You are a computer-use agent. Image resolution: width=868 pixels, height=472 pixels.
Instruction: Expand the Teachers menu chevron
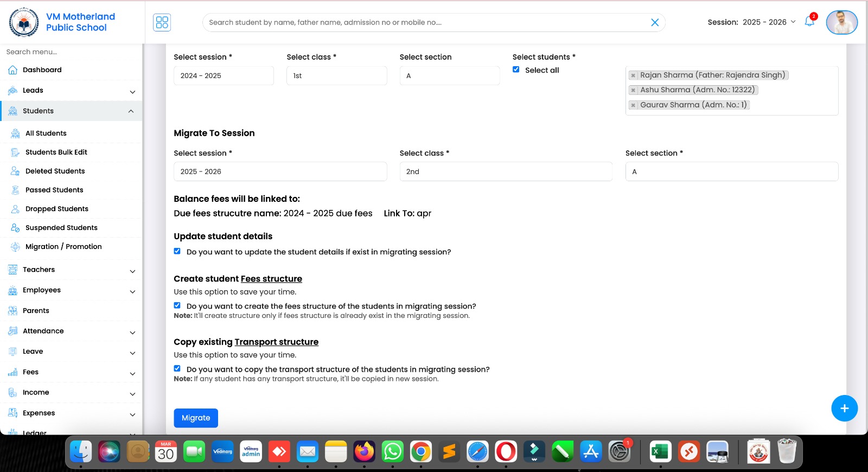tap(132, 271)
